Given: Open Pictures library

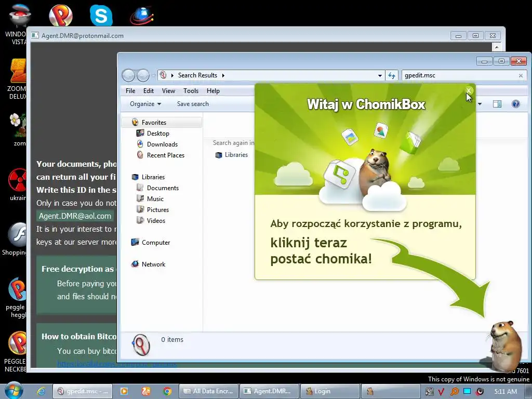Looking at the screenshot, I should pyautogui.click(x=158, y=209).
